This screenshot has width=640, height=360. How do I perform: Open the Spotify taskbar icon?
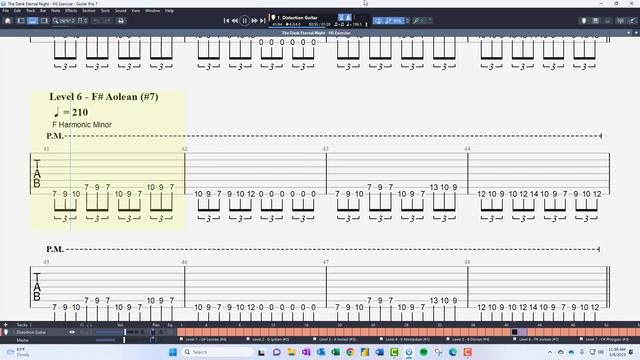pos(424,352)
